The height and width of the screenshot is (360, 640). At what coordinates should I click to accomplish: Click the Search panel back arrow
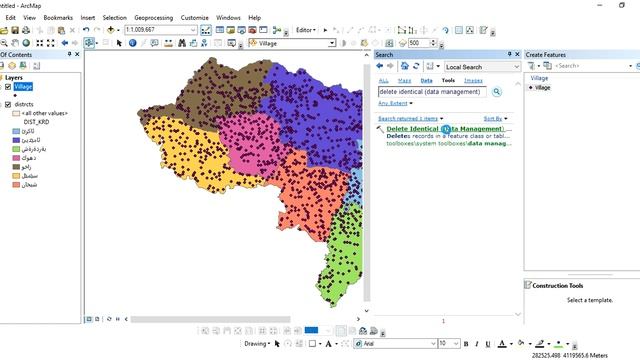[380, 66]
